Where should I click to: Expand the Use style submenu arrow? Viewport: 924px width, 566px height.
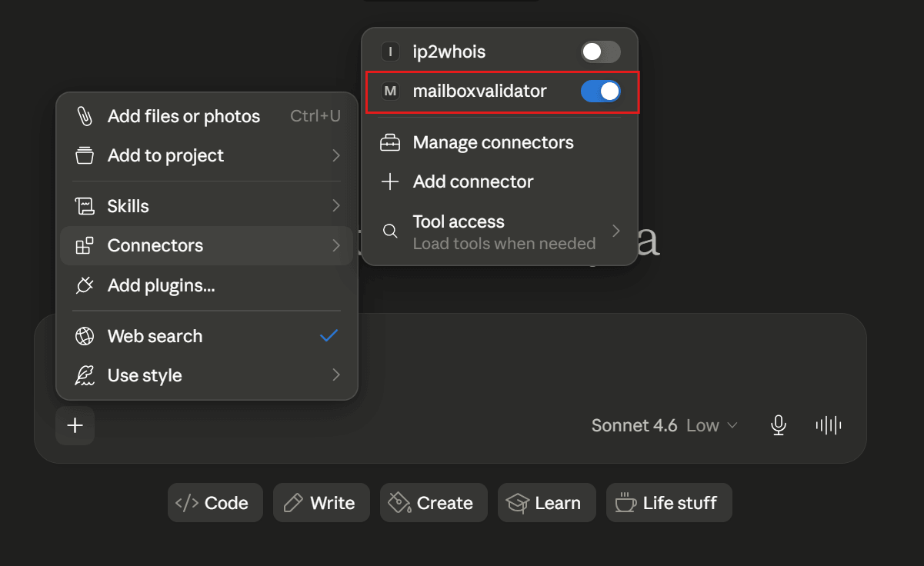pyautogui.click(x=336, y=375)
